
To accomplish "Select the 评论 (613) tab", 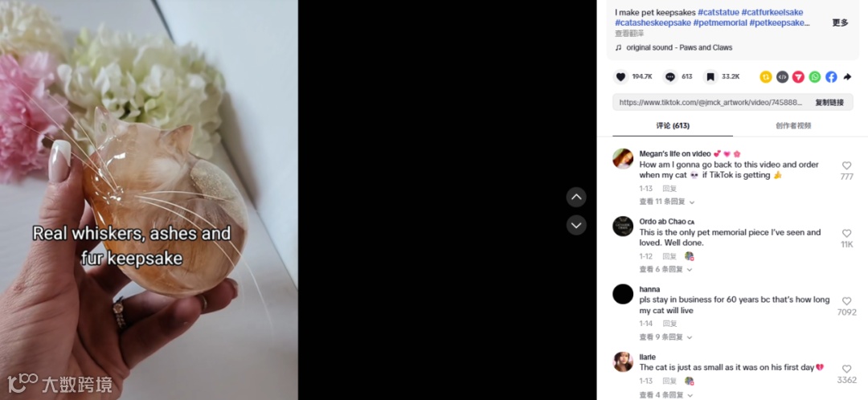I will (x=673, y=125).
